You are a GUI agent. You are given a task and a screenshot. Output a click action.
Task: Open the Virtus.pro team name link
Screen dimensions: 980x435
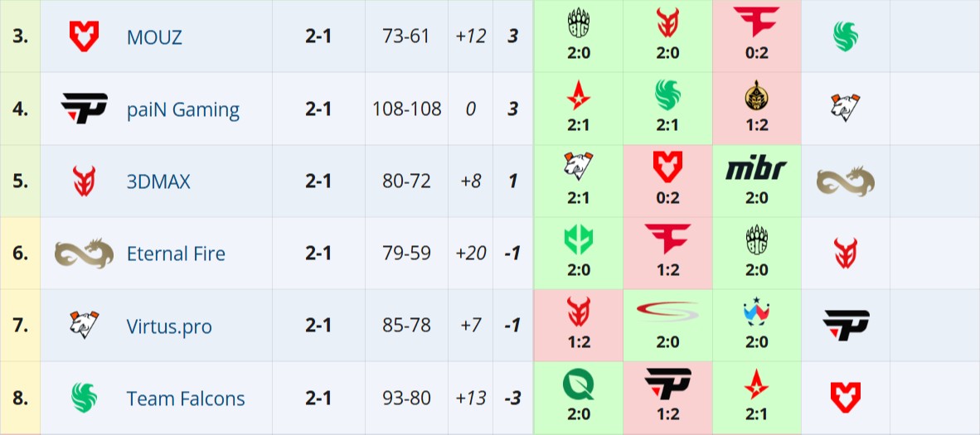169,326
